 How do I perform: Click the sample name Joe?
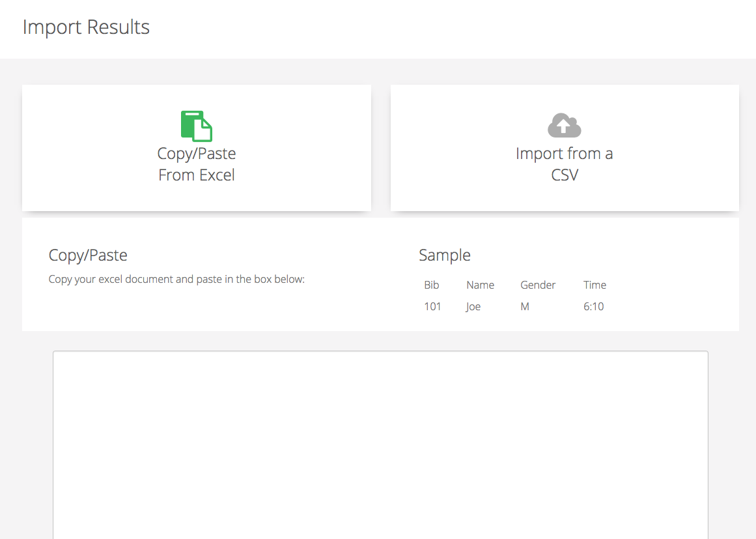[x=473, y=306]
